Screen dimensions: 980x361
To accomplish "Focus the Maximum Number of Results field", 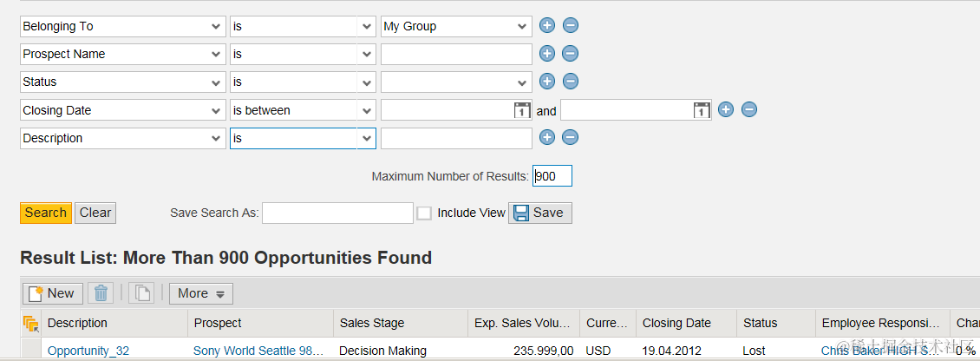I will click(552, 176).
